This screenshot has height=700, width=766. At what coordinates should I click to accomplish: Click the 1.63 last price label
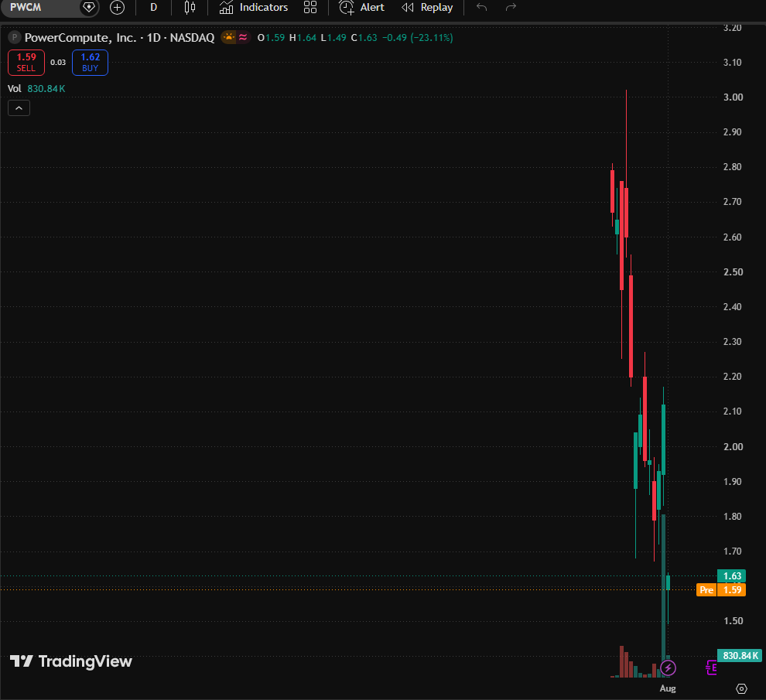click(x=732, y=576)
